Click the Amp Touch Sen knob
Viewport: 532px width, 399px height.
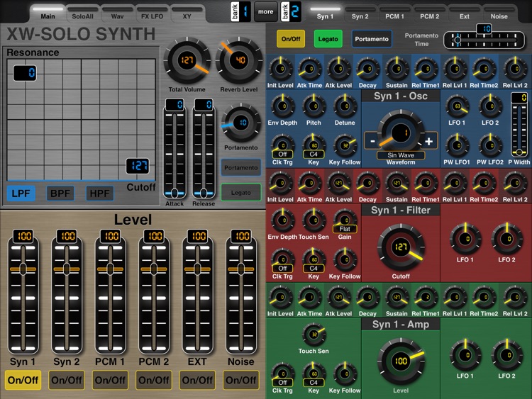[314, 335]
